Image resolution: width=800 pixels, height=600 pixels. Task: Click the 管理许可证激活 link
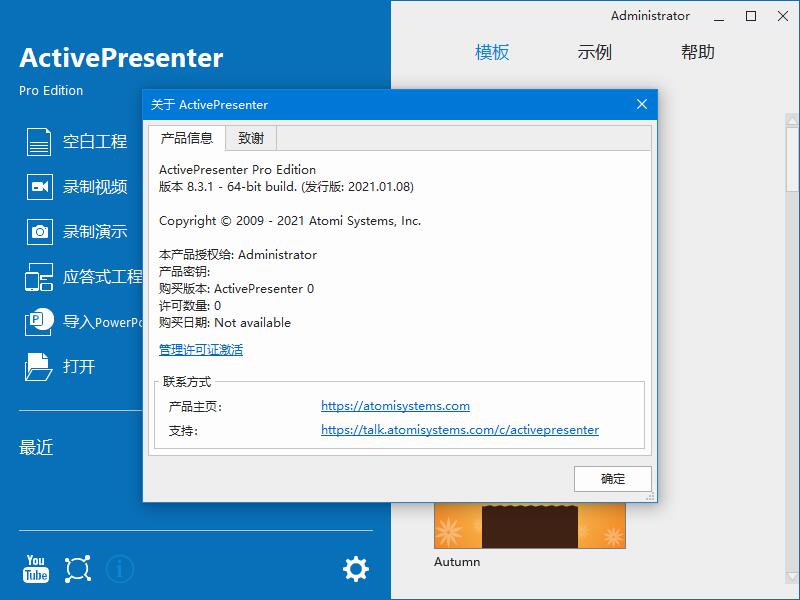click(201, 349)
